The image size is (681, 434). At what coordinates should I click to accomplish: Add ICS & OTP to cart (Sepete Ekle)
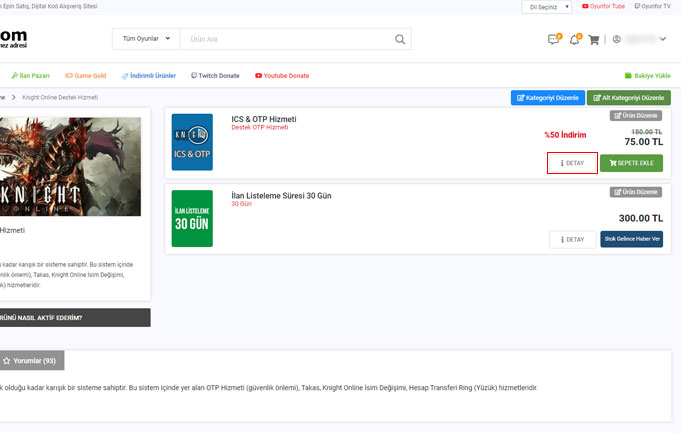click(x=631, y=163)
